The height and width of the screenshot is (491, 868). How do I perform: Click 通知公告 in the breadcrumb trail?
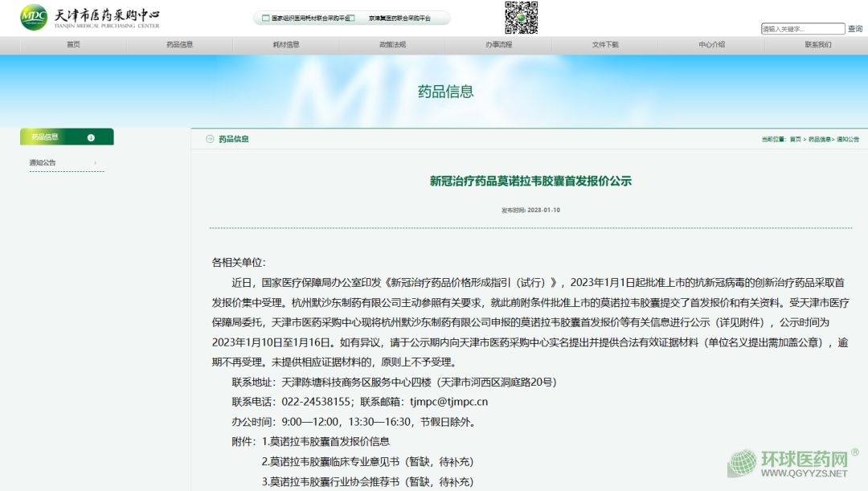(x=848, y=139)
